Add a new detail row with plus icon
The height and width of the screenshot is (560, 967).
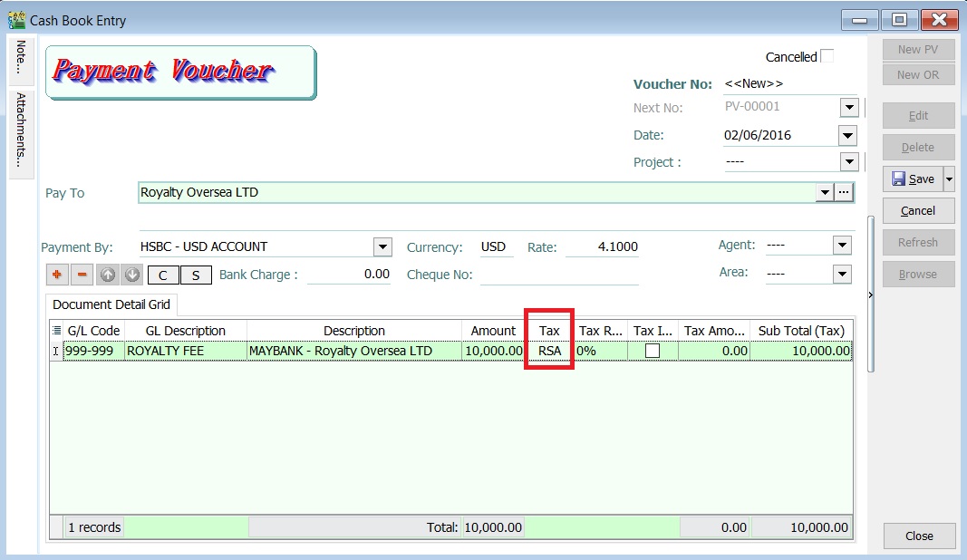pos(56,274)
